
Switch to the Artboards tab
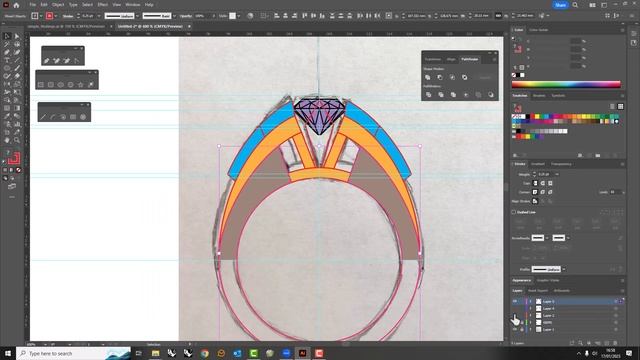coord(562,291)
